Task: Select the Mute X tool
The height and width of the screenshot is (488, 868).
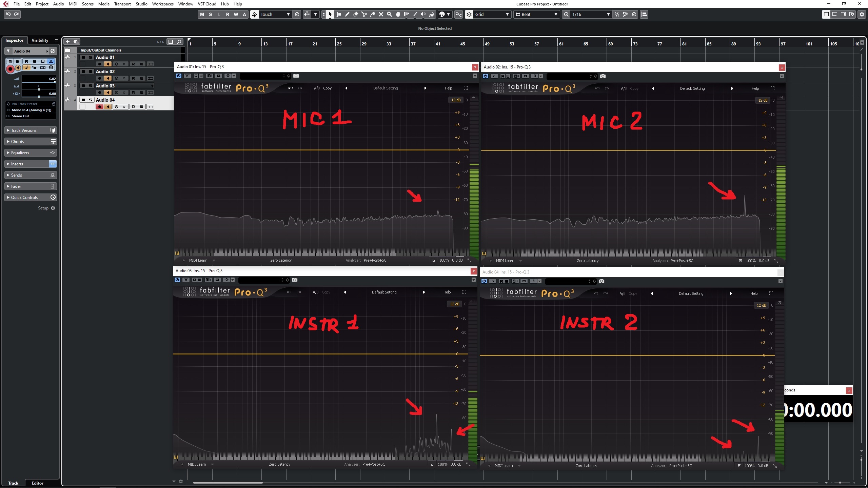Action: tap(381, 14)
